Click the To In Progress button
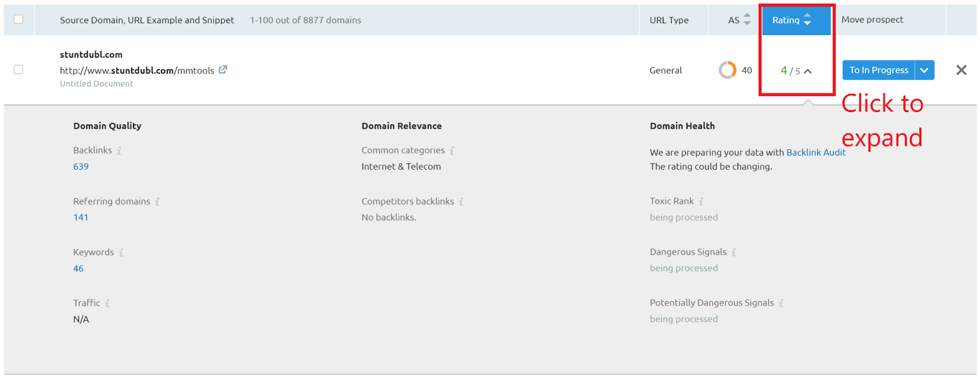This screenshot has height=379, width=980. pyautogui.click(x=878, y=70)
